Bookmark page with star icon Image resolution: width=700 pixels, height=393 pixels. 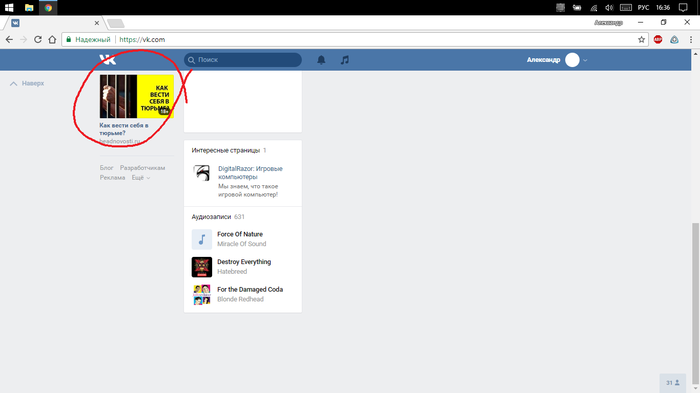pyautogui.click(x=642, y=39)
